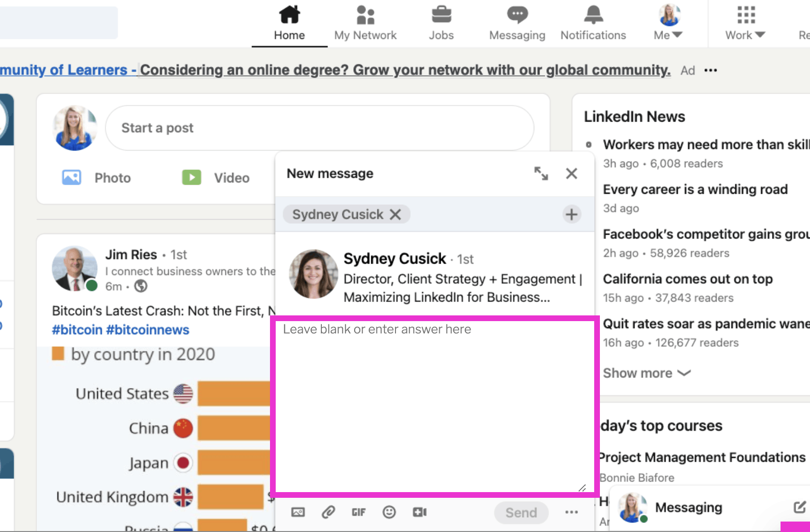
Task: Open Quit rates soar as pandemic wanes
Action: [706, 323]
